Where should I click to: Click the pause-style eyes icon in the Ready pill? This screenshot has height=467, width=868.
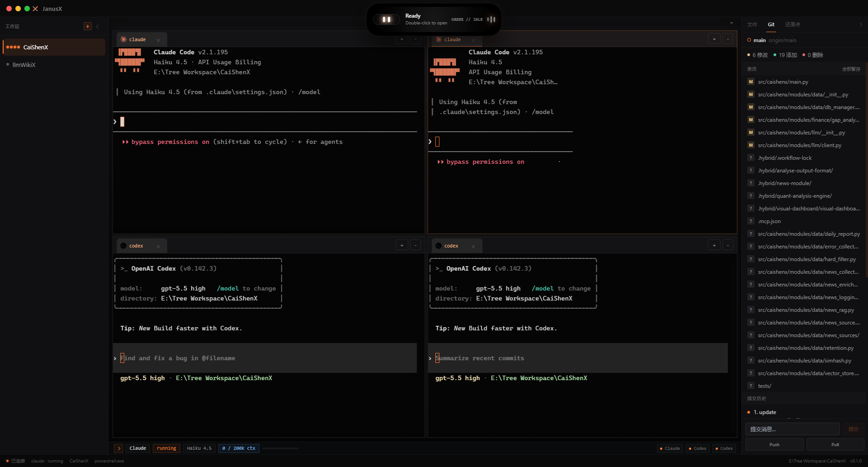pyautogui.click(x=387, y=19)
